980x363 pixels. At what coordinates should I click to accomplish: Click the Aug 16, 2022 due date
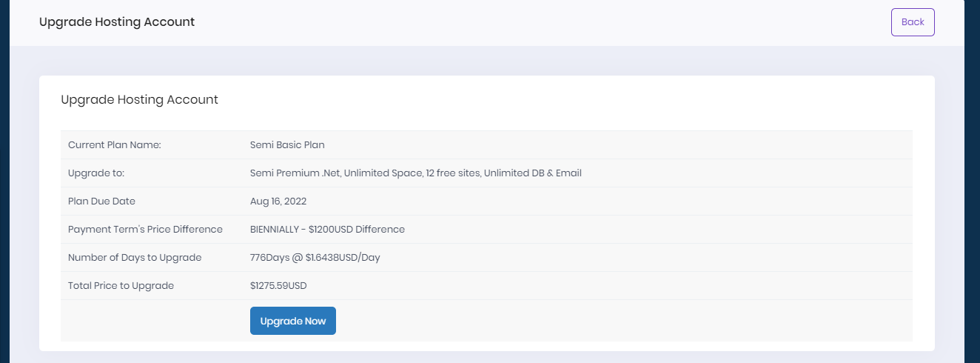278,202
